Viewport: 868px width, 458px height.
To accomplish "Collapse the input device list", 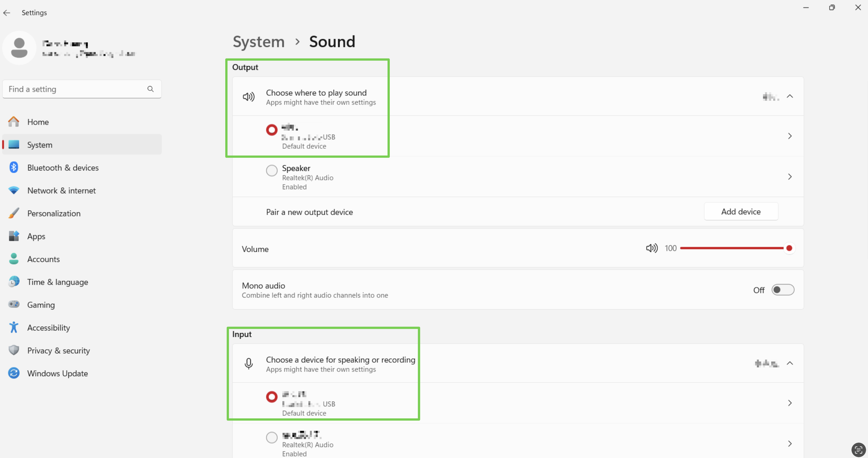I will [x=789, y=363].
